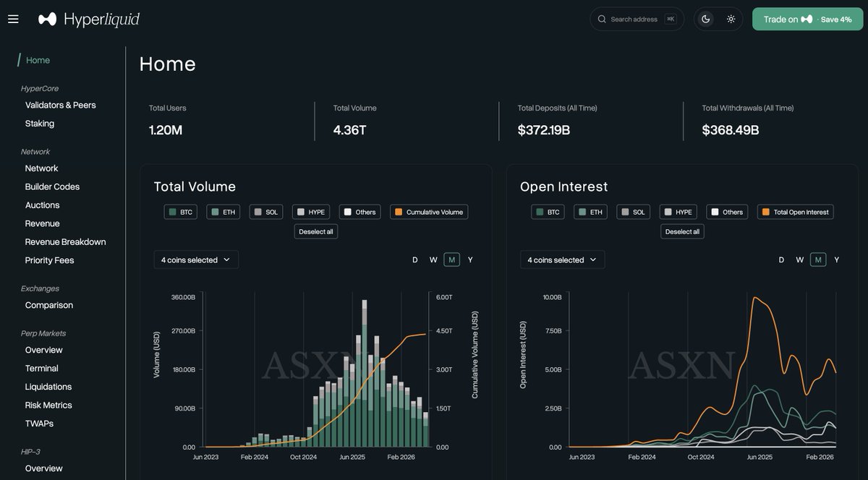The width and height of the screenshot is (868, 480).
Task: Toggle SOL in Total Volume legend
Action: click(x=266, y=212)
